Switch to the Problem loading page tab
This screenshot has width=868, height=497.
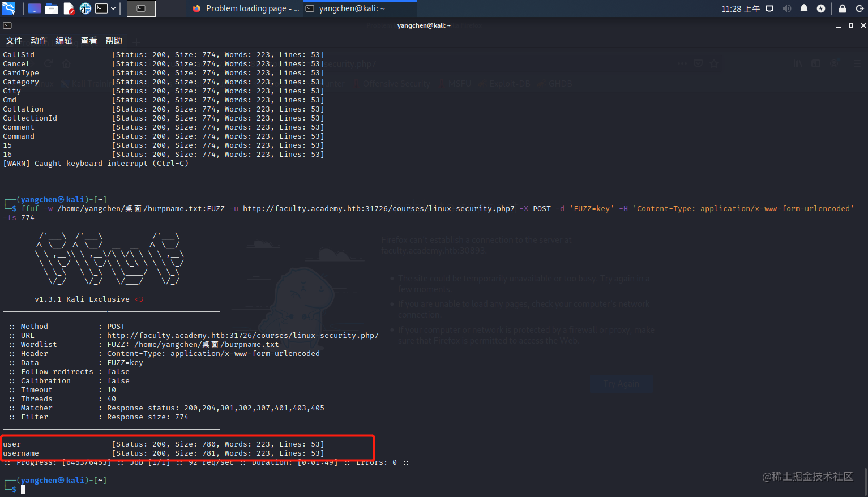pos(252,8)
